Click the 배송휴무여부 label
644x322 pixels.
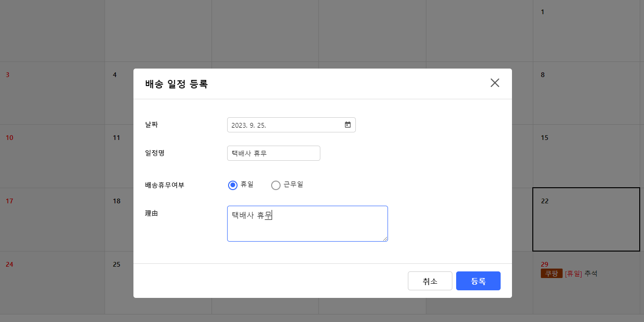(x=165, y=185)
